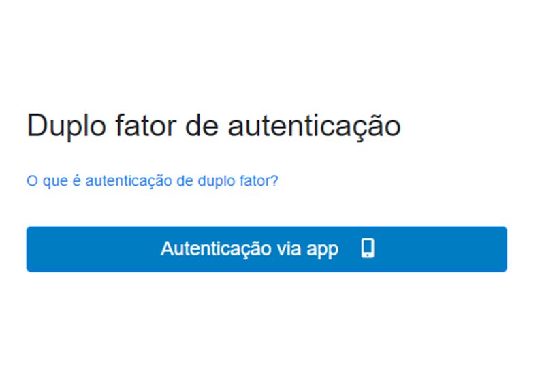Click the word 'Autenticação' on the blue button
Viewport: 557px width, 392px height.
click(x=217, y=249)
